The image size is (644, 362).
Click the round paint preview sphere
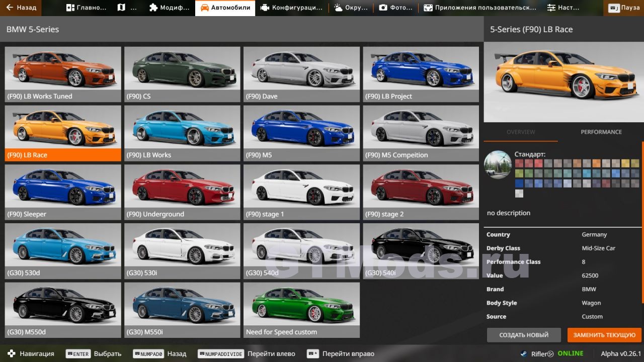click(x=498, y=164)
